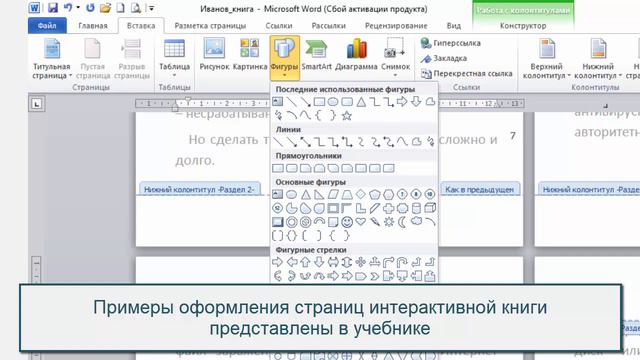
Task: Click the New blank document icon
Action: point(120,8)
